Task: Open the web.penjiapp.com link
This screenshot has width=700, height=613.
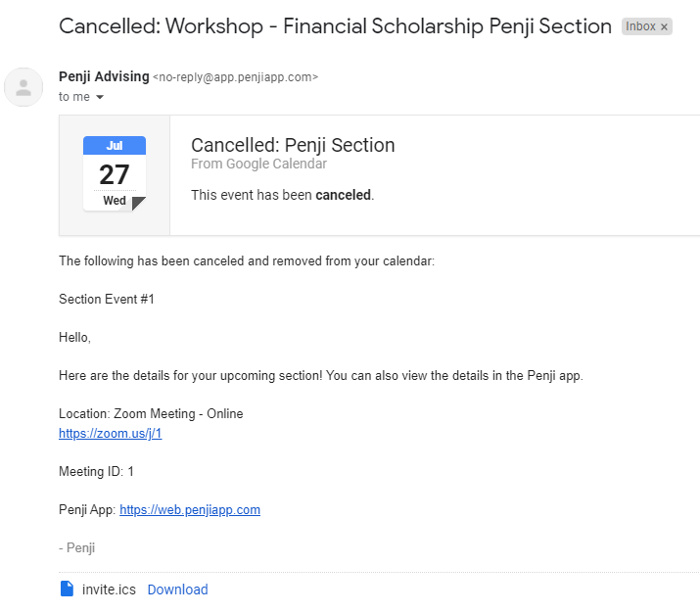Action: 190,509
